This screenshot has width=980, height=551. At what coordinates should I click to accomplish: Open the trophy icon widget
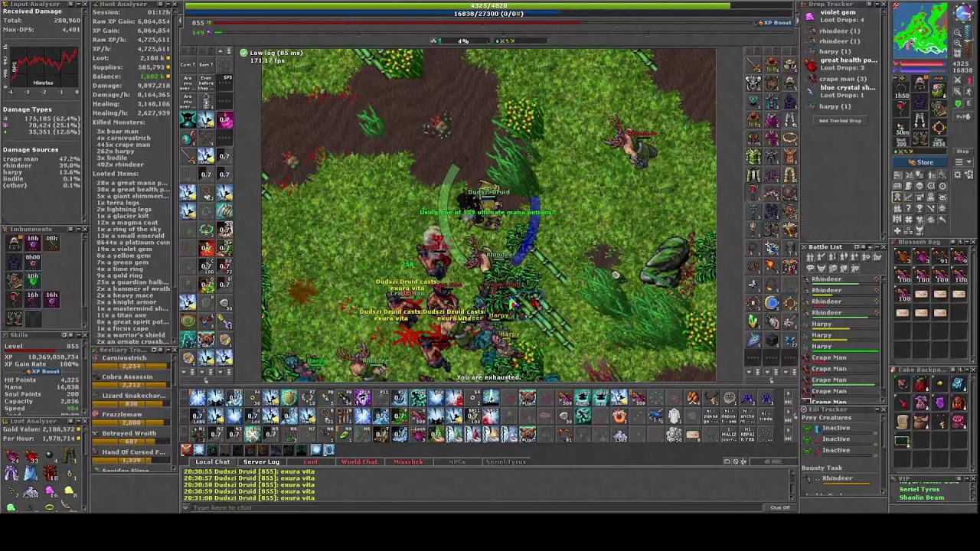[x=920, y=207]
